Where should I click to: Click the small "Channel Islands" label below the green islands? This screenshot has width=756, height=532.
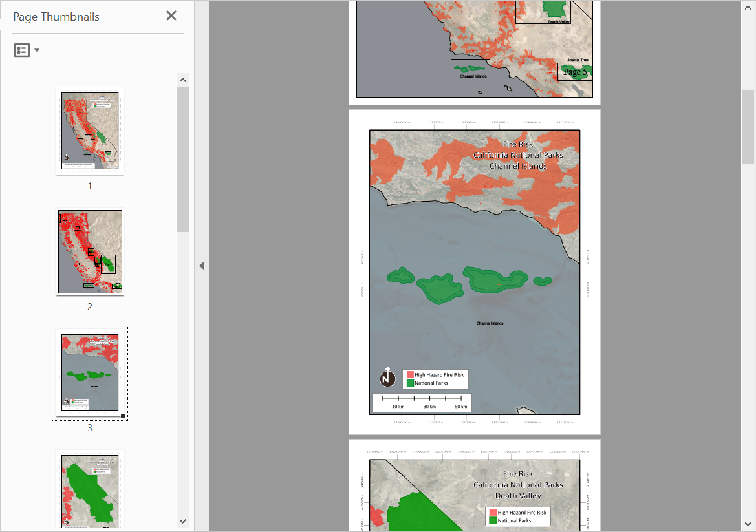pyautogui.click(x=490, y=323)
